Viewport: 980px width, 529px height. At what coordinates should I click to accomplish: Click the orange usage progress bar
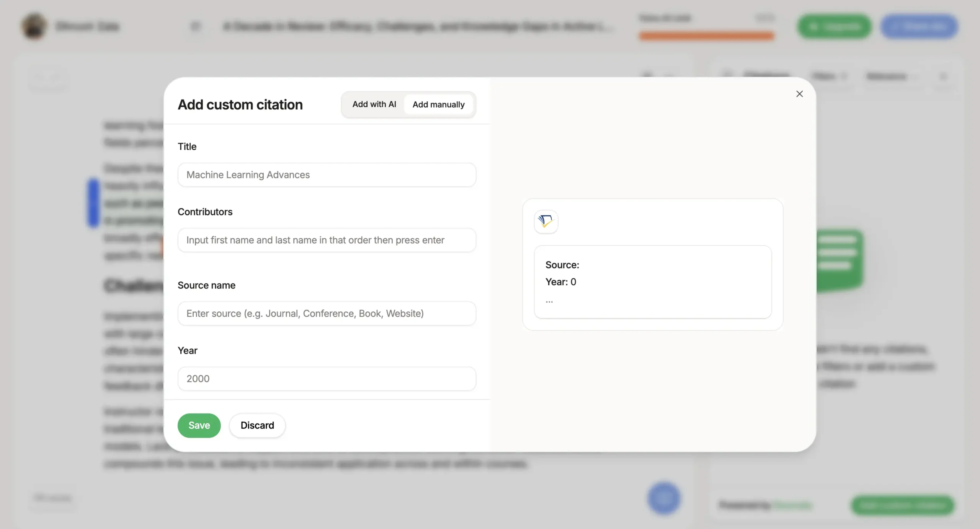tap(706, 36)
